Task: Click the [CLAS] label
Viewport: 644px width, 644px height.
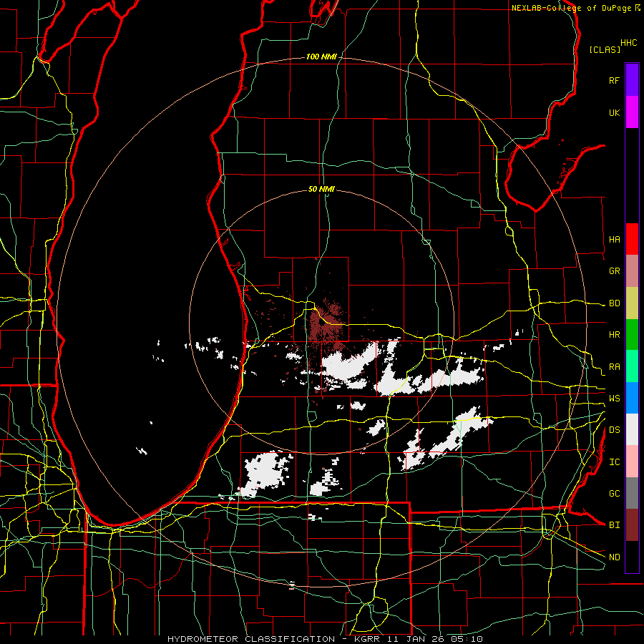Action: click(x=605, y=49)
